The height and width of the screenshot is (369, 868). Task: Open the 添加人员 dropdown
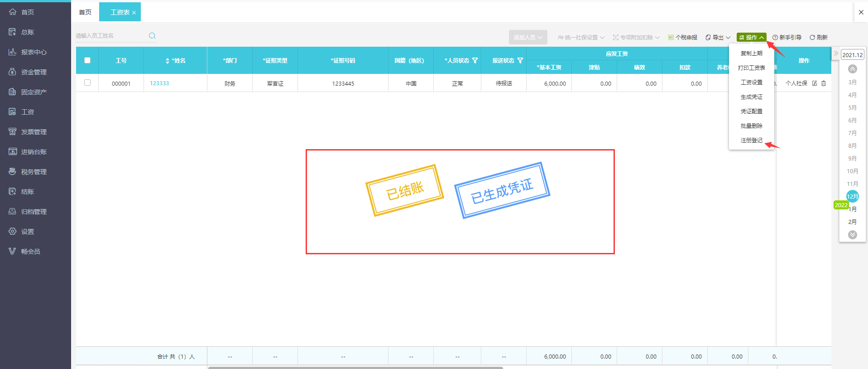click(528, 38)
